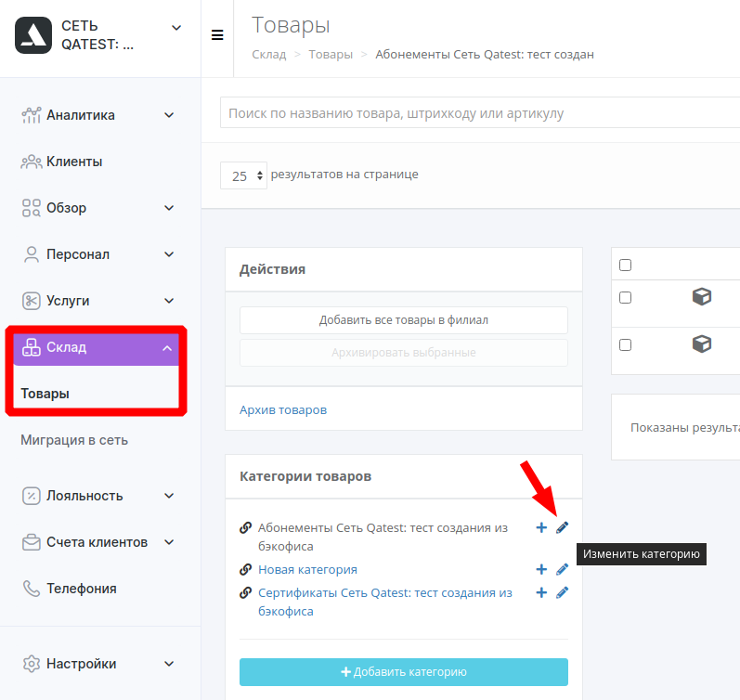Check the second product row checkbox

click(625, 344)
